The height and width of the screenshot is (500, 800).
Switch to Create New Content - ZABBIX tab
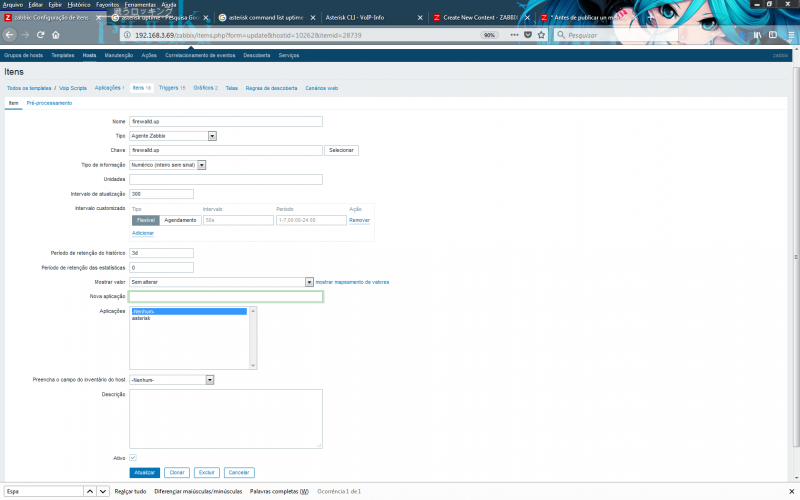pyautogui.click(x=480, y=17)
